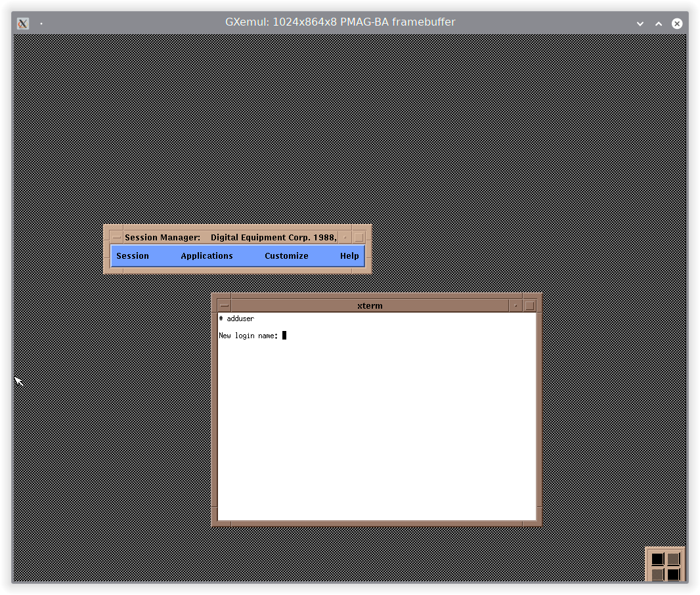Click the checkered icon box in the corner
This screenshot has width=700, height=595.
(665, 565)
